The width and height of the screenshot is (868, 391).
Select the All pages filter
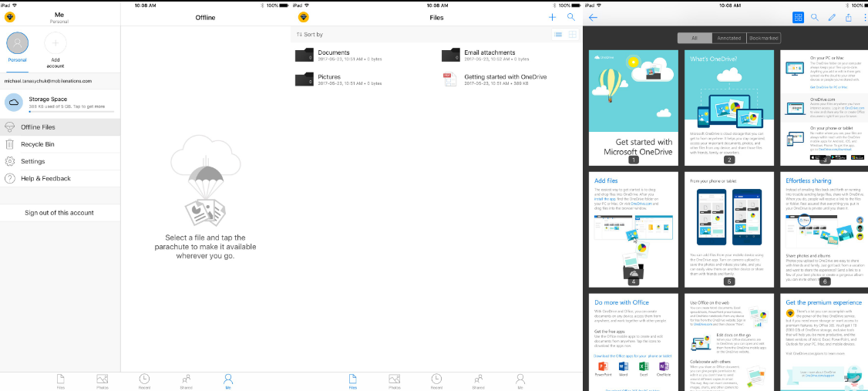coord(695,39)
